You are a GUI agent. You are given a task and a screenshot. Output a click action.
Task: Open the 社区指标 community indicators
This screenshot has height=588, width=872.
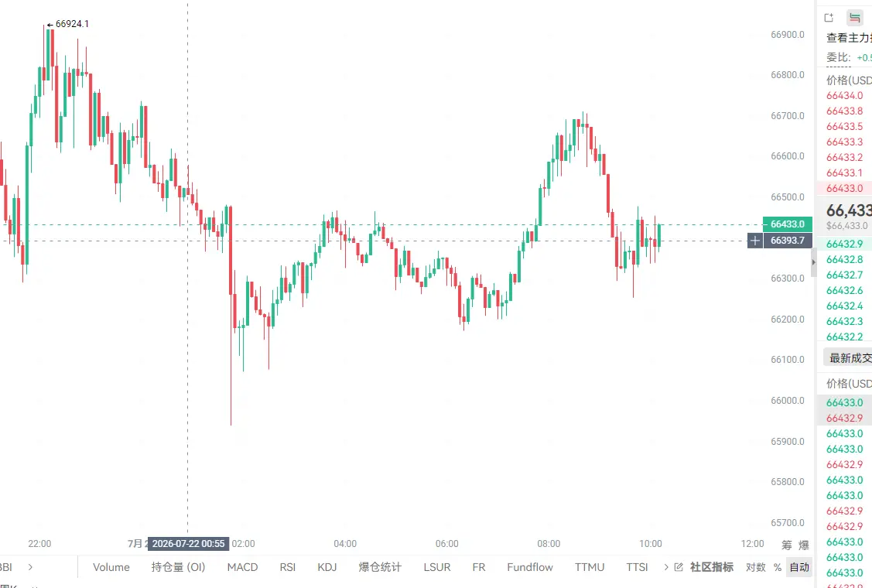(712, 567)
